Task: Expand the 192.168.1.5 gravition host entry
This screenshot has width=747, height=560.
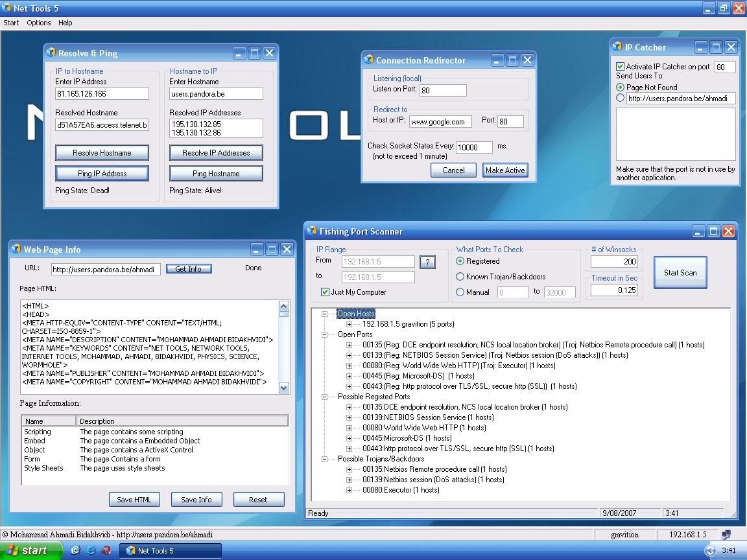Action: 349,324
